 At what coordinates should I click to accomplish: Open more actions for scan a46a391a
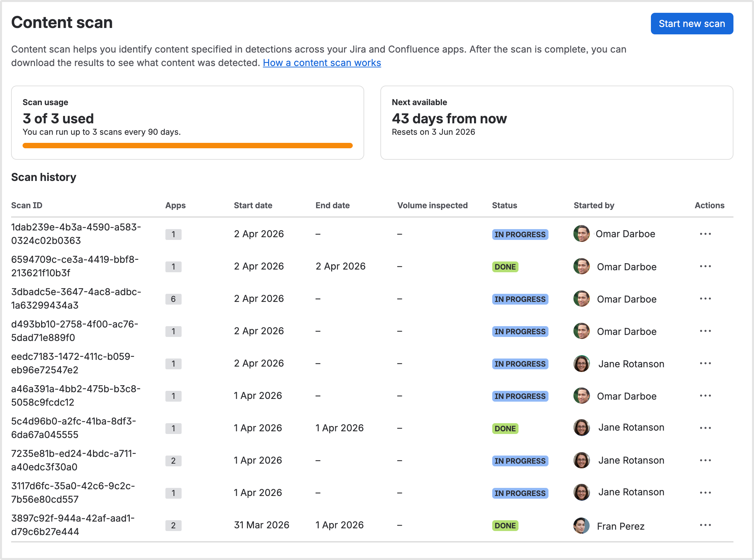(705, 396)
